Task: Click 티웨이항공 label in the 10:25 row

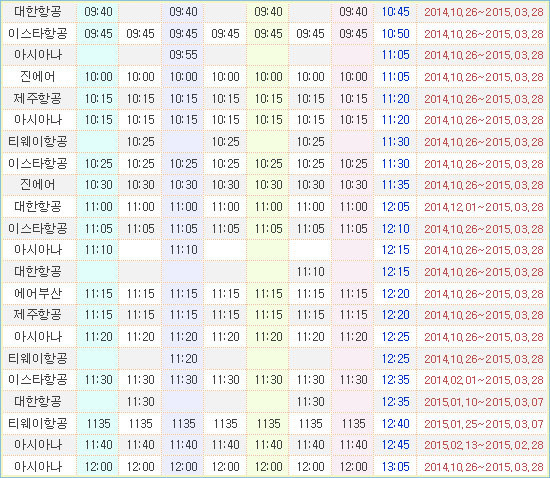Action: point(38,142)
